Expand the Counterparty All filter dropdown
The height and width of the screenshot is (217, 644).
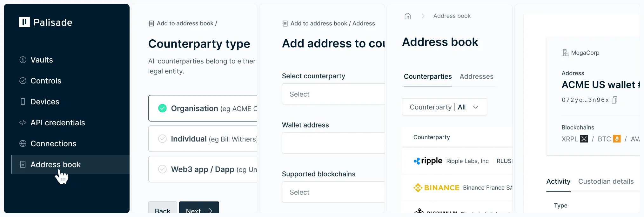[444, 107]
